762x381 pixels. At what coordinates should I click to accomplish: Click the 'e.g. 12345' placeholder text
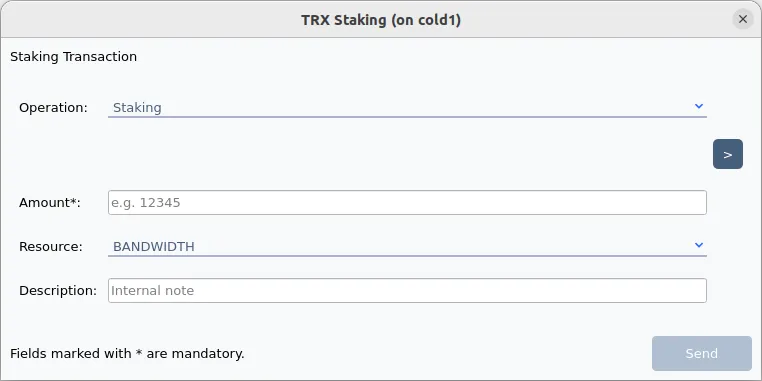click(146, 203)
